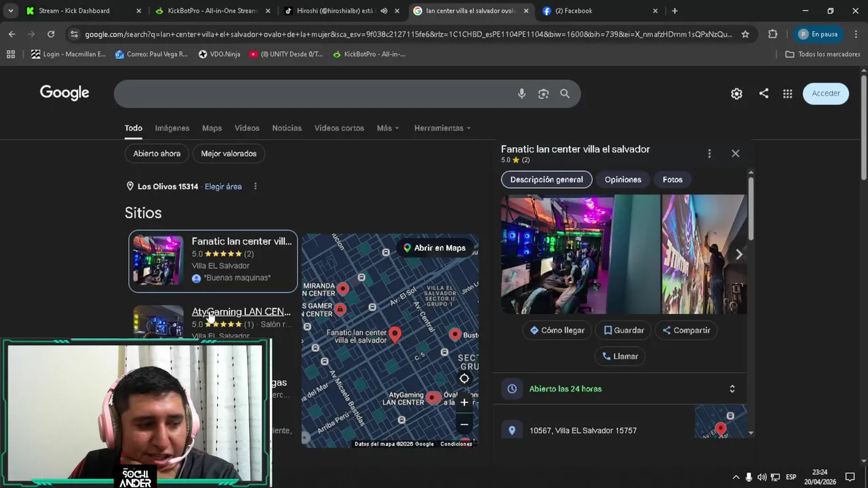Toggle Mejor valorados filter chip

229,154
